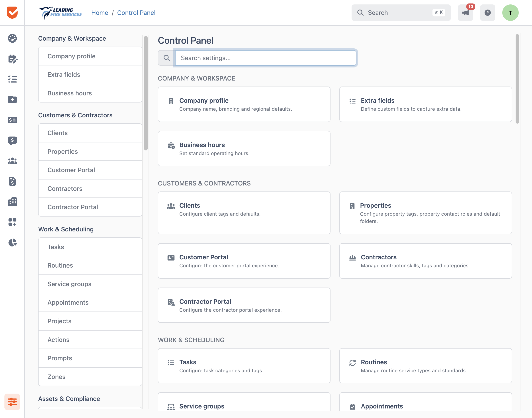Click the orange sliders control panel icon
Image resolution: width=532 pixels, height=418 pixels.
click(12, 402)
